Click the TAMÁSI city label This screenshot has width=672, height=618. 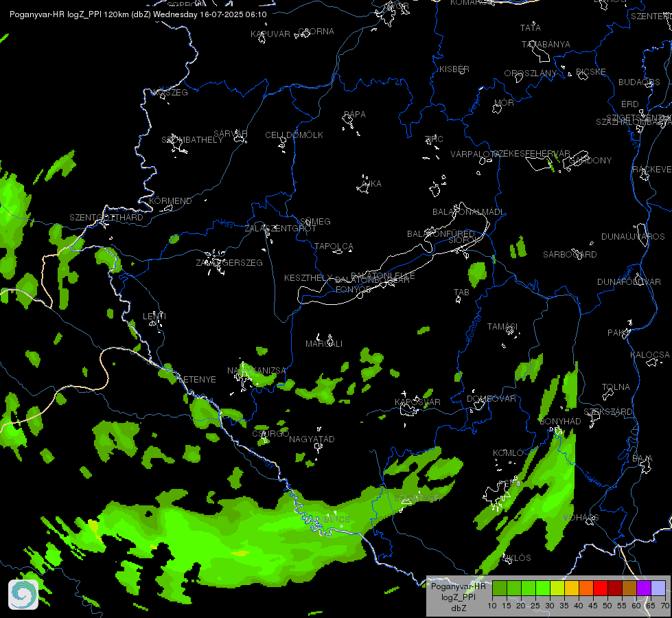click(x=502, y=327)
